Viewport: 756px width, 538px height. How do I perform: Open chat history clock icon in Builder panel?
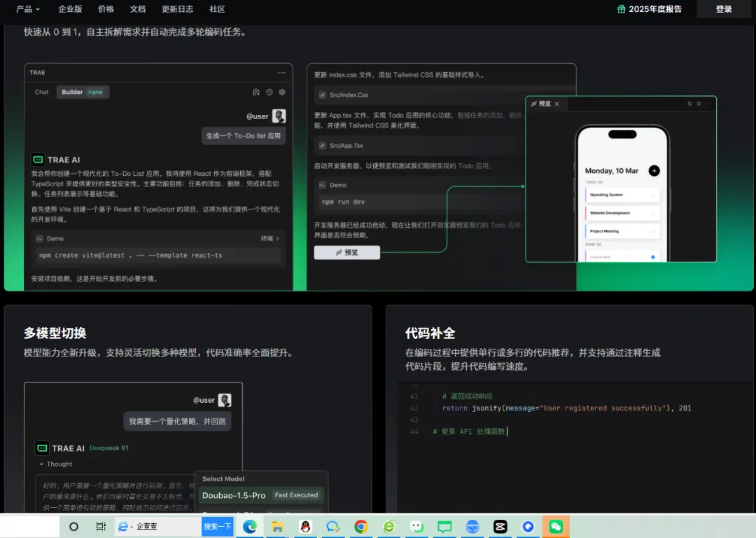pyautogui.click(x=269, y=92)
